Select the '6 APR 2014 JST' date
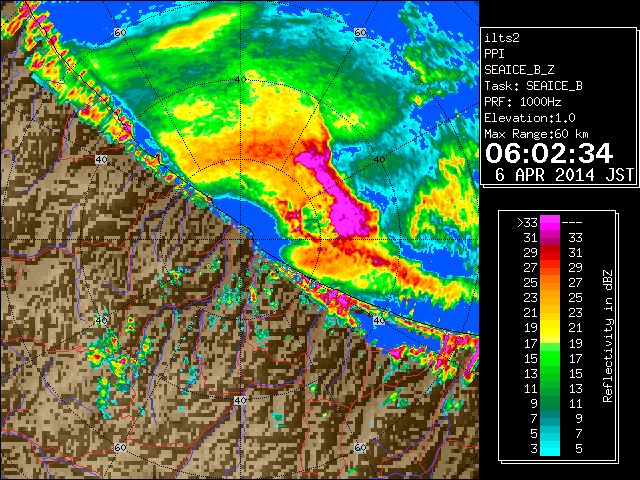This screenshot has height=480, width=640. pos(564,175)
